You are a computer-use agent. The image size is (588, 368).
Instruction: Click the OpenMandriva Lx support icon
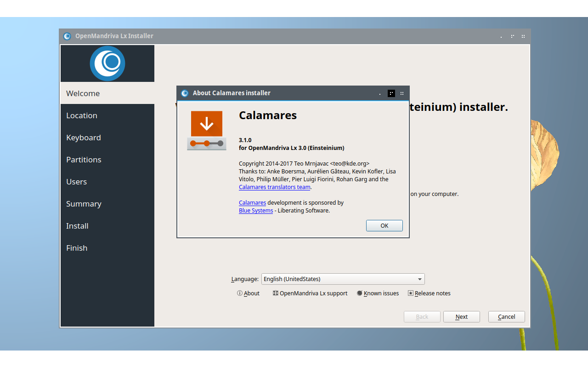pos(276,293)
